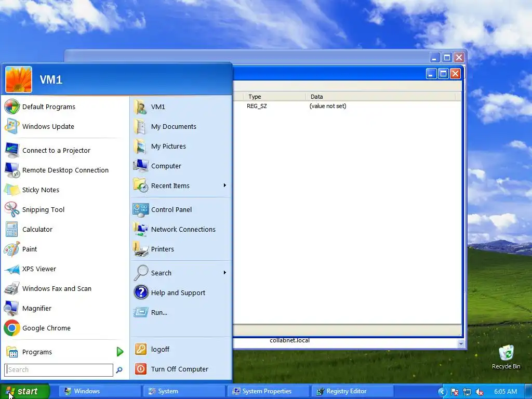Click the collabnet.local text
Screen dimensions: 532x399
pos(290,340)
